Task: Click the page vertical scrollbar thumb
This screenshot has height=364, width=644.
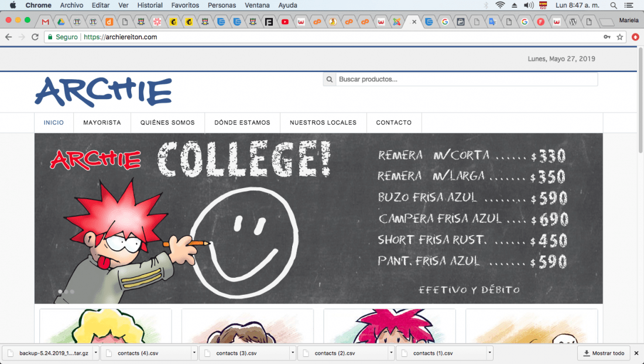Action: 640,101
